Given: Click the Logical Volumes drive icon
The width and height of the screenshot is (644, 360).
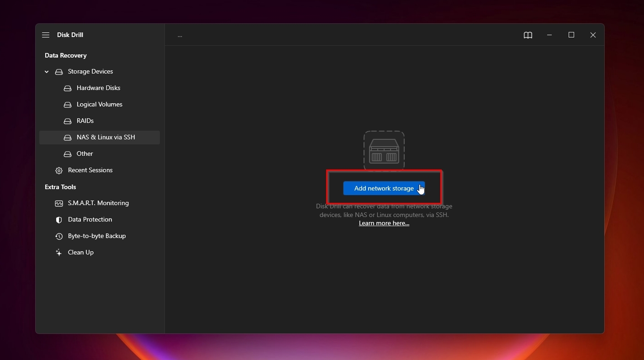Looking at the screenshot, I should [68, 105].
